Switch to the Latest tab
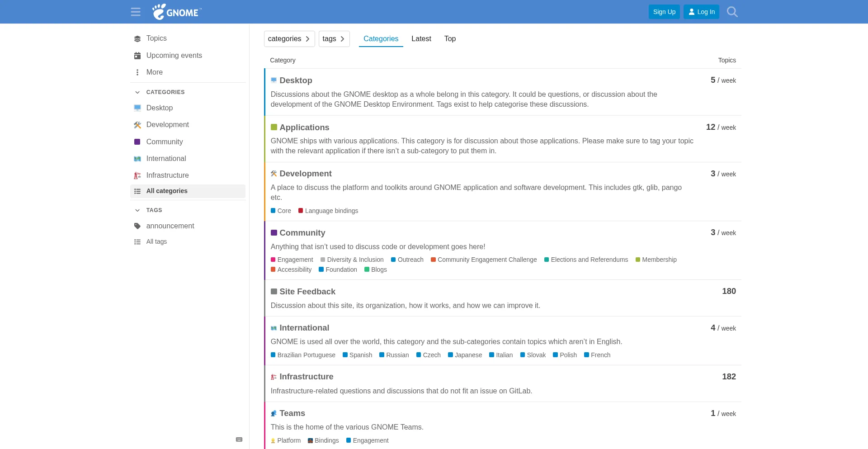This screenshot has height=449, width=868. click(421, 39)
